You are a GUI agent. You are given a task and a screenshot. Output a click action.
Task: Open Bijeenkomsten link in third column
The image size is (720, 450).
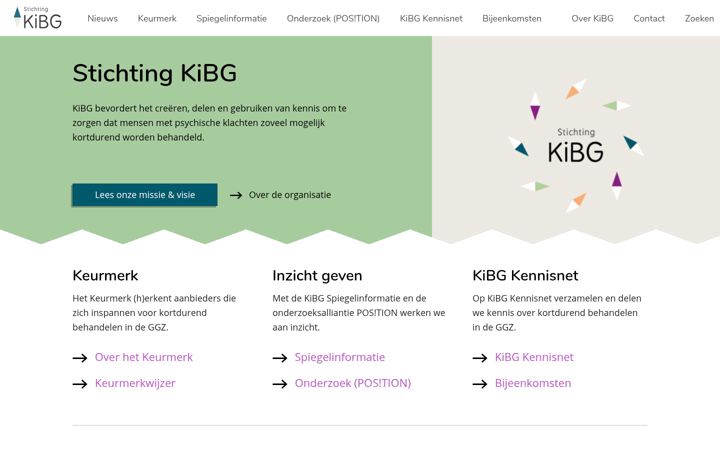[x=533, y=383]
